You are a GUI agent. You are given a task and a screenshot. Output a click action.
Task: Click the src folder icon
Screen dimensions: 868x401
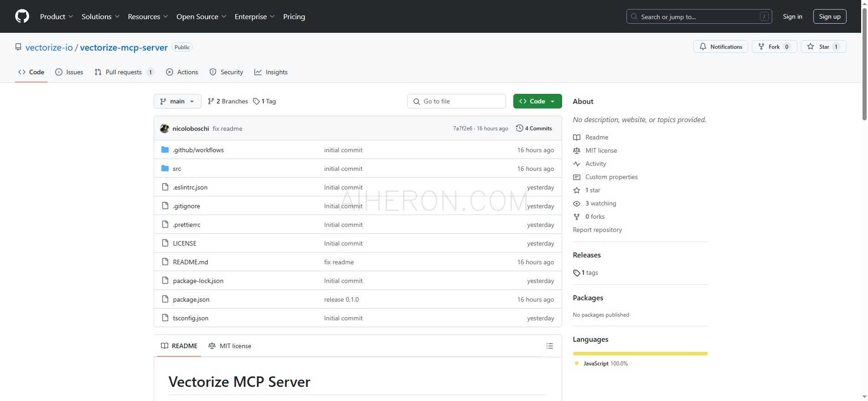165,169
